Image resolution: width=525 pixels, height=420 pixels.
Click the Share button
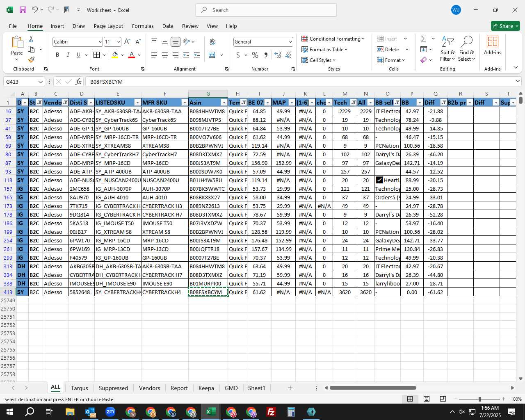click(506, 26)
